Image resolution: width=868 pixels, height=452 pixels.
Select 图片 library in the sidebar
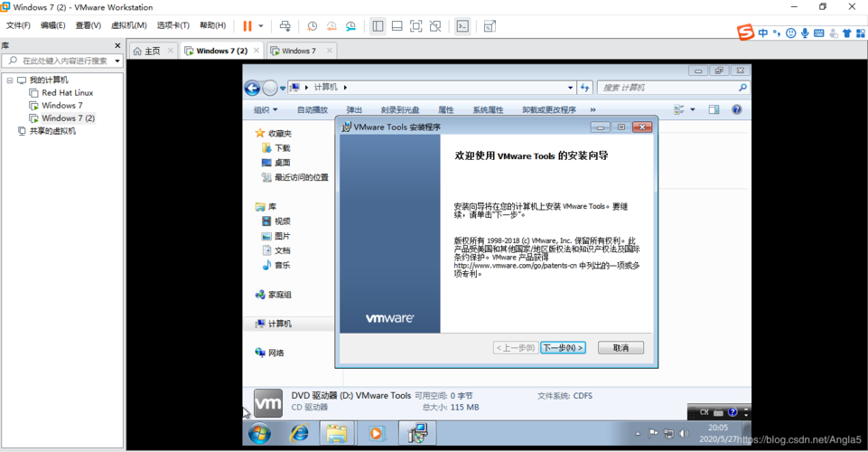pyautogui.click(x=283, y=236)
